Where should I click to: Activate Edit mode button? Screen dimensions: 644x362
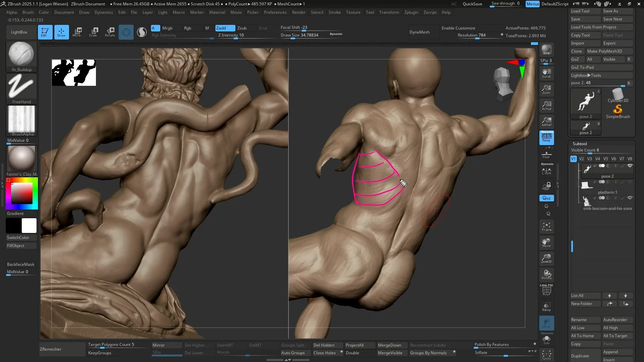45,32
